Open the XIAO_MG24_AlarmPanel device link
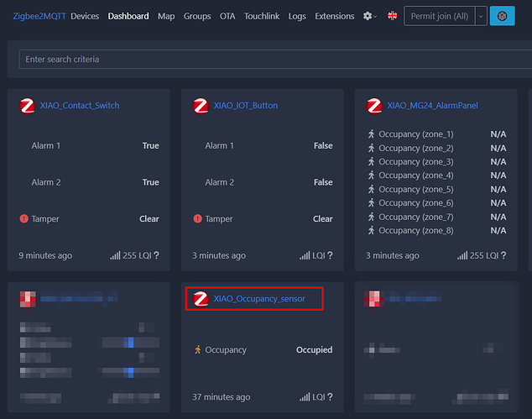 (433, 106)
